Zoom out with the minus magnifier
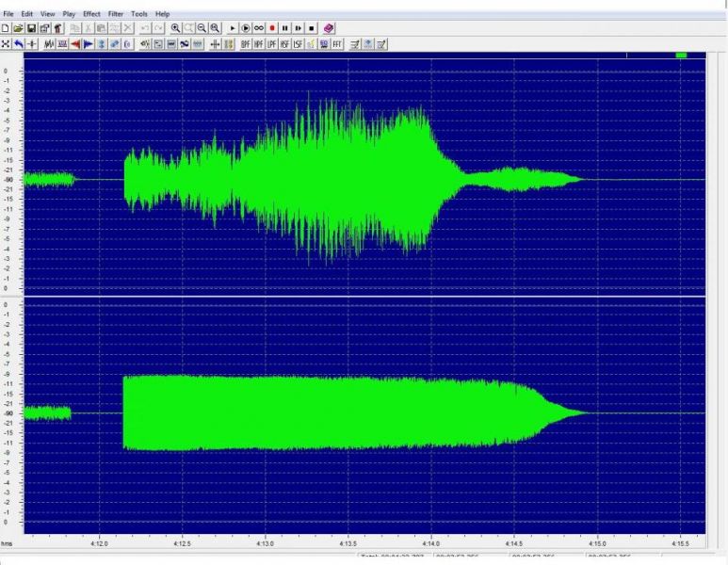Screen dimensions: 728x565 (x=202, y=28)
